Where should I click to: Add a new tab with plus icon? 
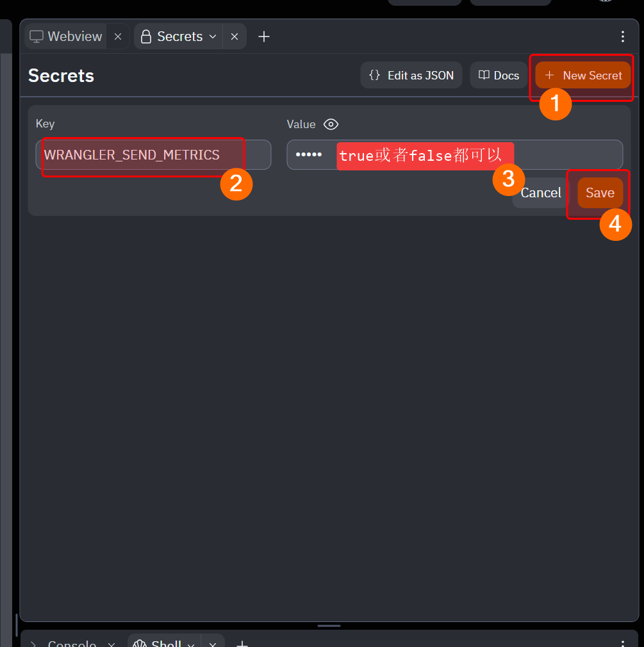point(264,37)
